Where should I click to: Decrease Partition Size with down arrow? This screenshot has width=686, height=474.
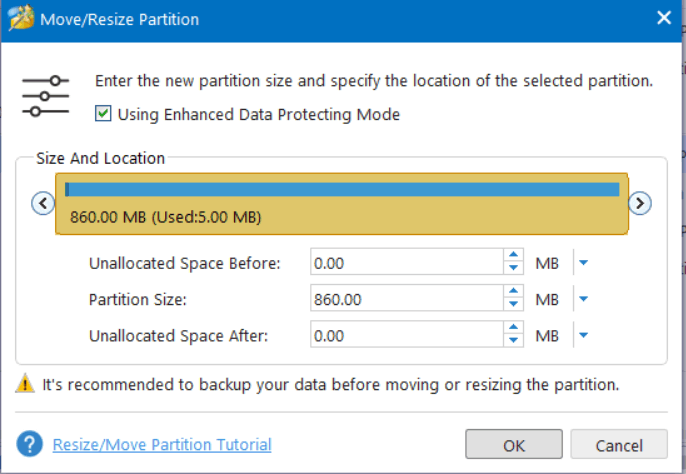[x=514, y=304]
